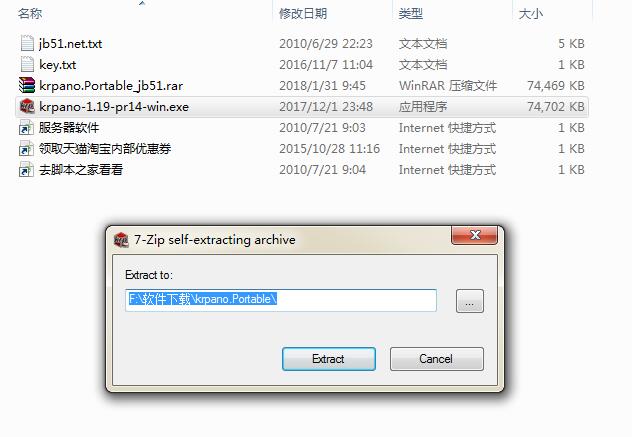
Task: Select the krpano-1.19-pr14-win.exe file row
Action: [302, 107]
